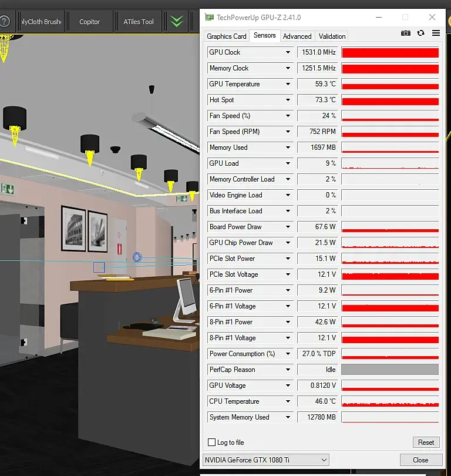Click the 1697 MB Memory Used value

(x=317, y=148)
